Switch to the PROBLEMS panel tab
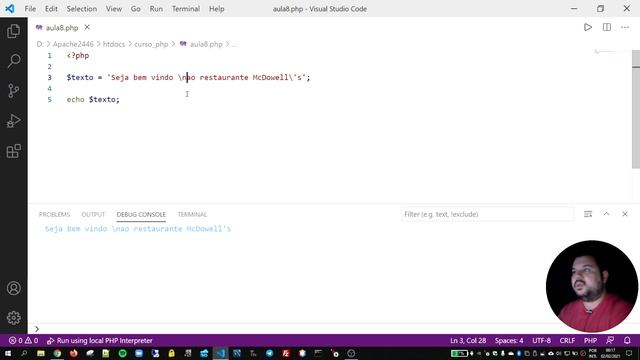This screenshot has height=360, width=640. point(54,214)
